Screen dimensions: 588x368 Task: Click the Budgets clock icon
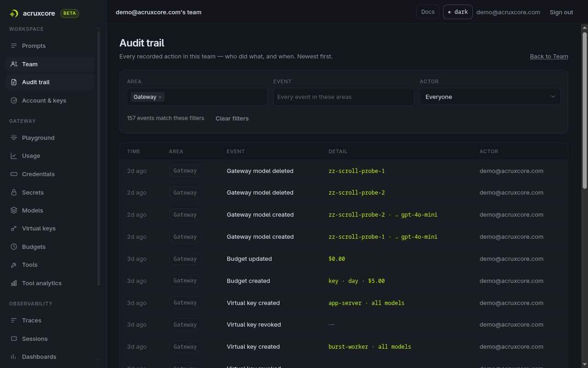click(14, 247)
